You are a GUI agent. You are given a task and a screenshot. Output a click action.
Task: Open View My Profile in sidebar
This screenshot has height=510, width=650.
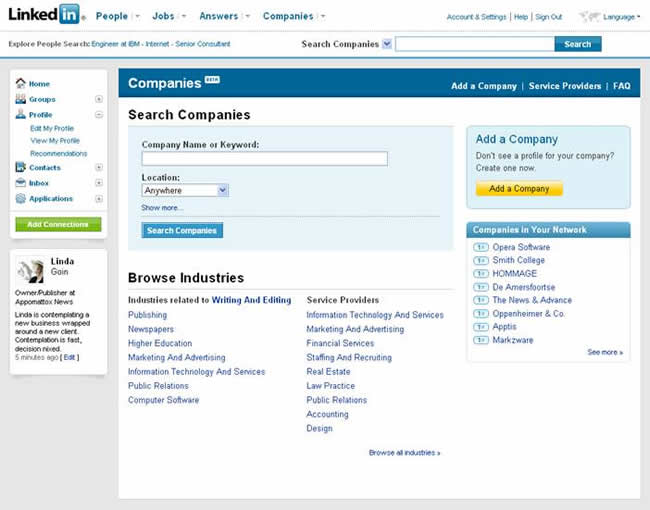click(55, 141)
